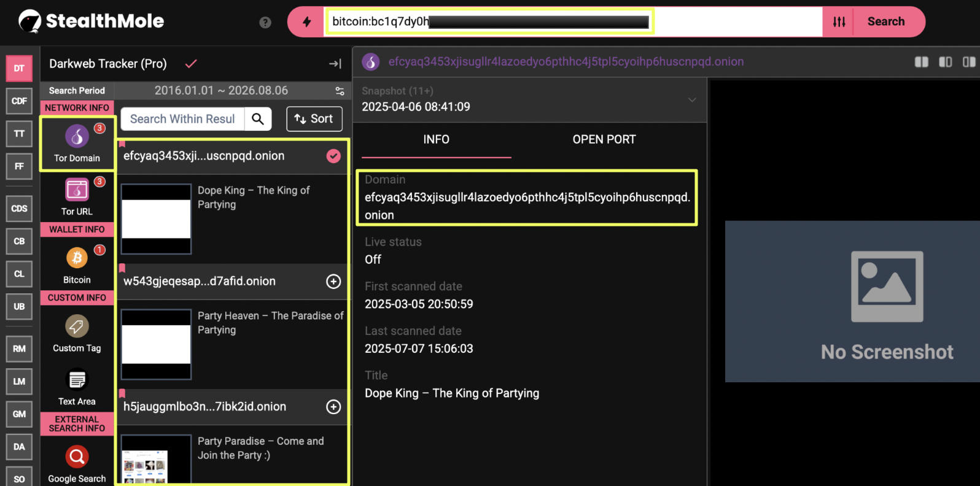The image size is (980, 486).
Task: Click Party Paradise – Come and Join result title
Action: (x=260, y=448)
